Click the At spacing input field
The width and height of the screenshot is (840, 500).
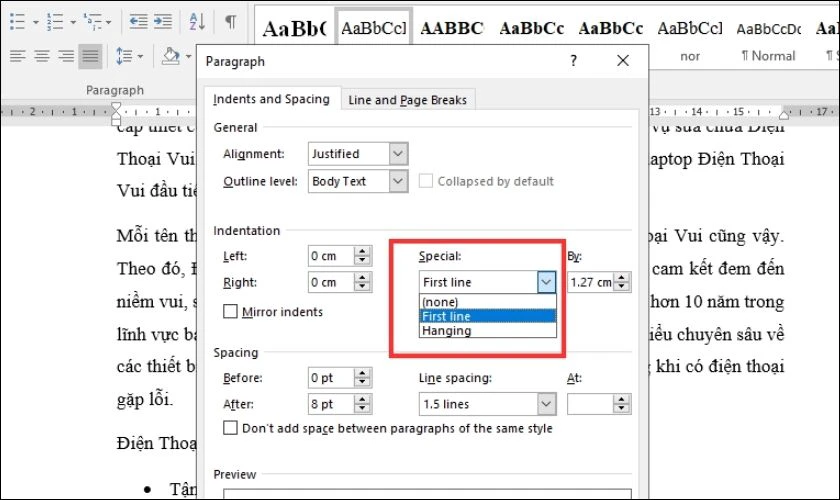coord(590,404)
